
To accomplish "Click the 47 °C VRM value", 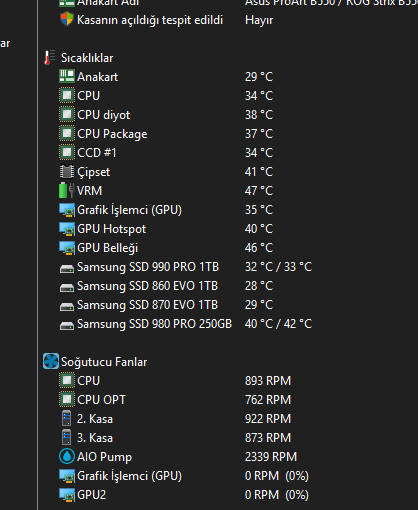I will click(259, 191).
